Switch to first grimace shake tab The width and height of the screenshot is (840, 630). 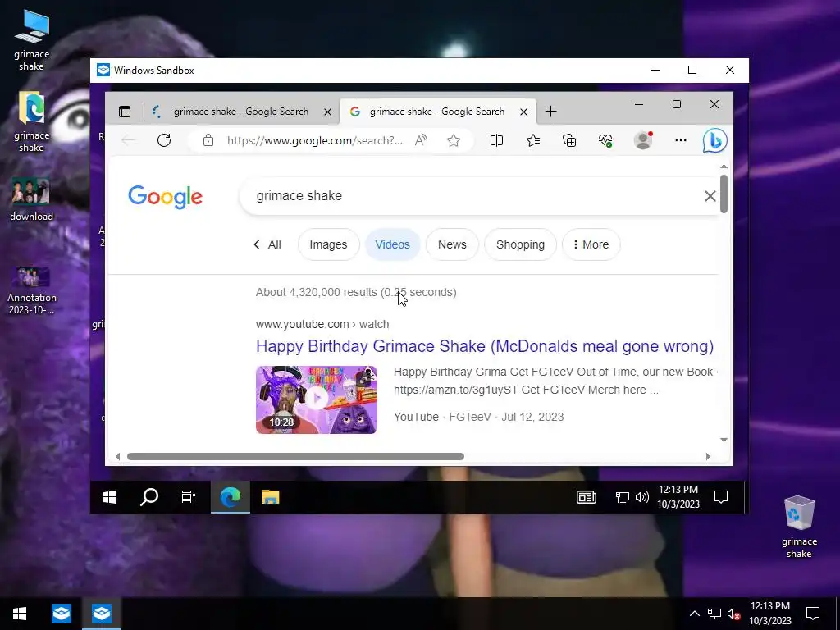[x=241, y=112]
